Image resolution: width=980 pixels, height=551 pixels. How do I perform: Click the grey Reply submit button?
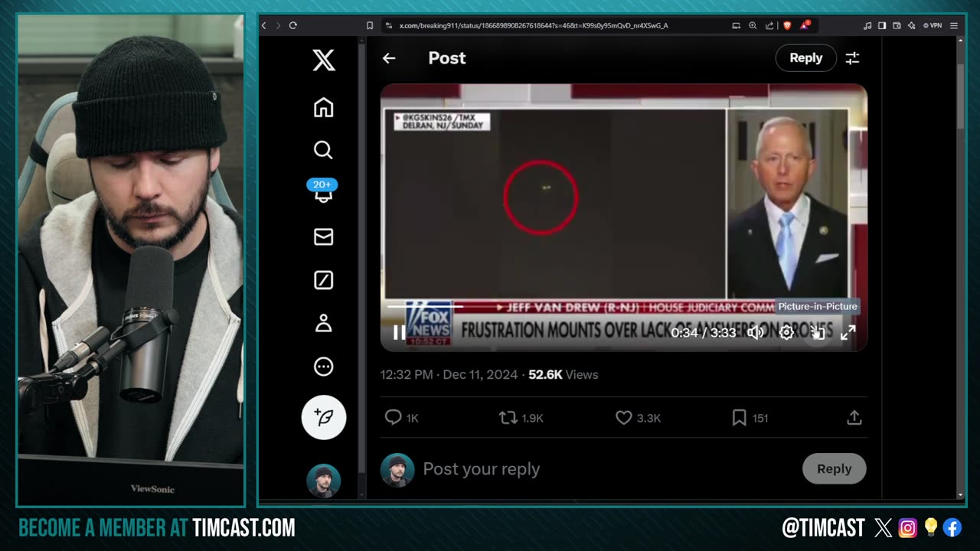pyautogui.click(x=834, y=469)
